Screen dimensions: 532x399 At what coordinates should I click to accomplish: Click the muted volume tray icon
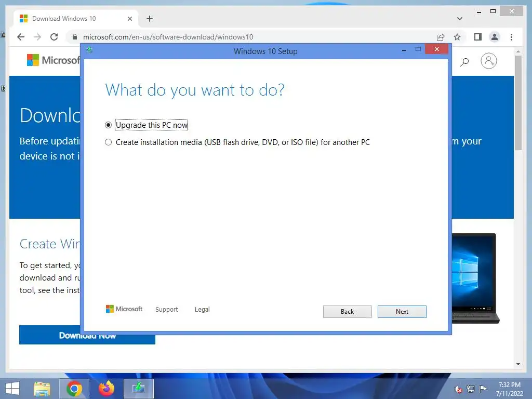(x=458, y=389)
